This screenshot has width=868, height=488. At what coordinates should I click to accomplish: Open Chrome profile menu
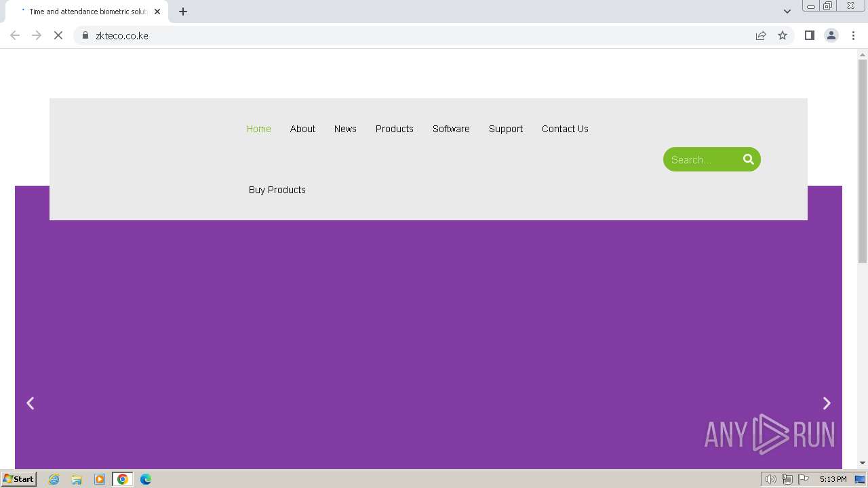pos(831,35)
